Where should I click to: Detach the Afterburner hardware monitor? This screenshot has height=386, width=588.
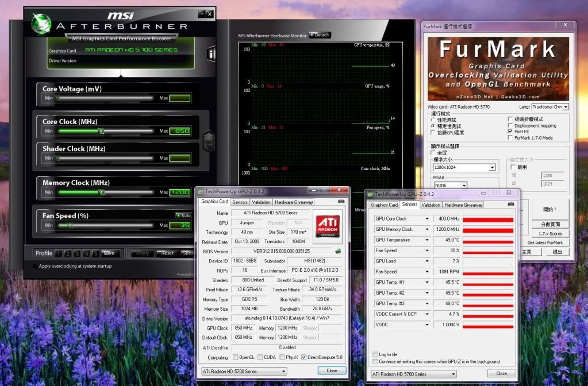320,35
